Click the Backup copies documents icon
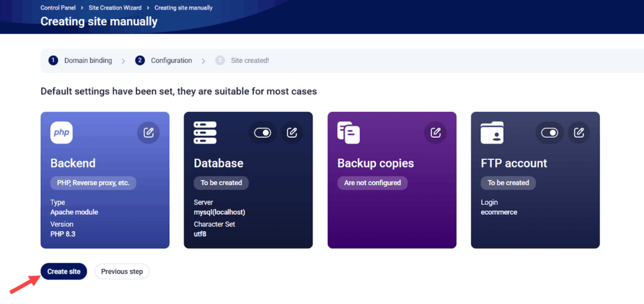This screenshot has height=304, width=644. (348, 133)
